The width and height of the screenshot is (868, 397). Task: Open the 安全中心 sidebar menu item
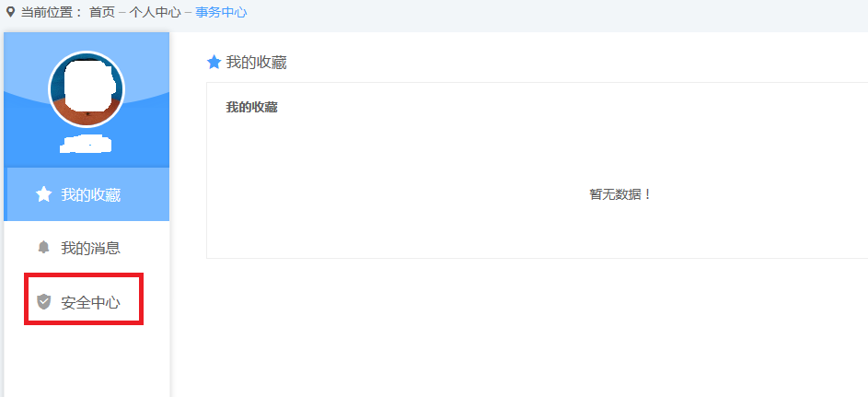(x=84, y=299)
